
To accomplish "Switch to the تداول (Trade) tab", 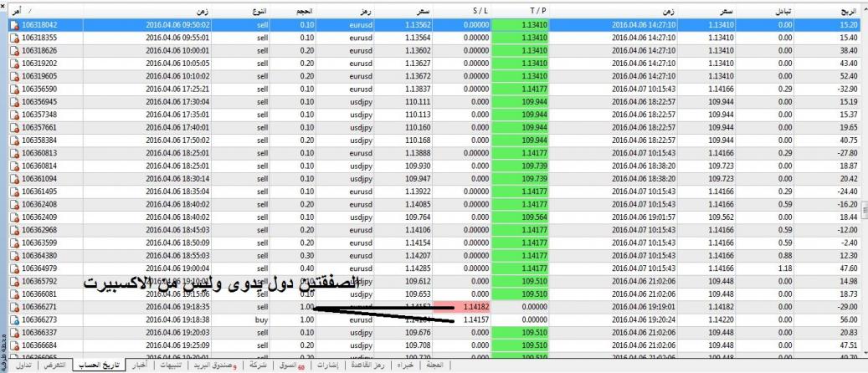I will pyautogui.click(x=24, y=365).
